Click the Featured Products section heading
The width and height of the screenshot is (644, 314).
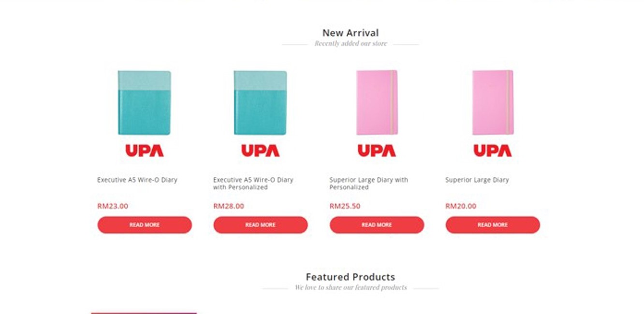351,277
